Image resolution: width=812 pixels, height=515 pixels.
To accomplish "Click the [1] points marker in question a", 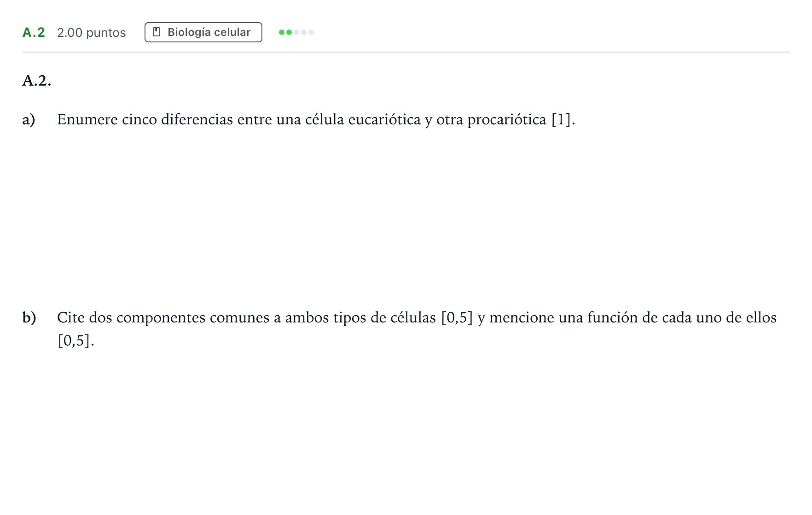I will tap(561, 120).
